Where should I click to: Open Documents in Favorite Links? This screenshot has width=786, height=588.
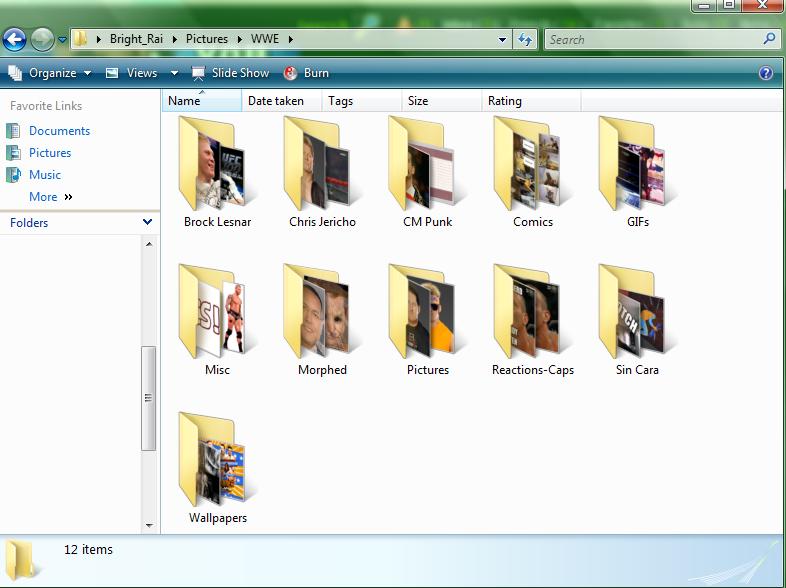[59, 131]
